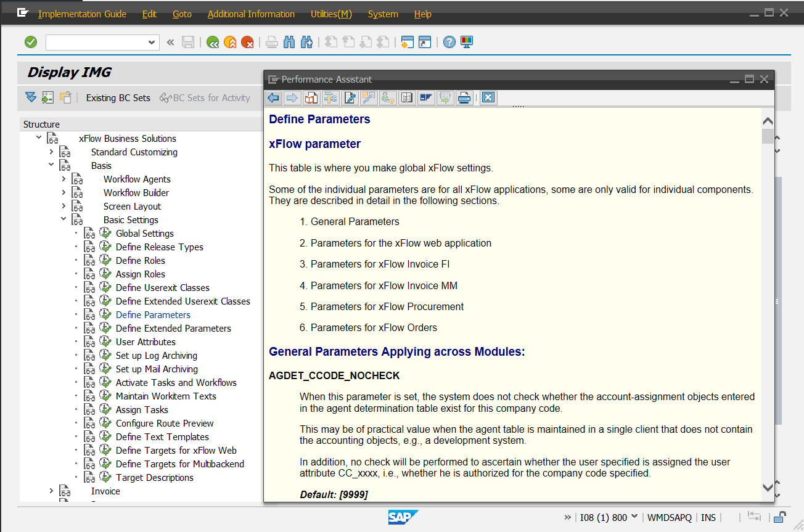This screenshot has width=804, height=532.
Task: Open the Goto menu
Action: pos(182,14)
